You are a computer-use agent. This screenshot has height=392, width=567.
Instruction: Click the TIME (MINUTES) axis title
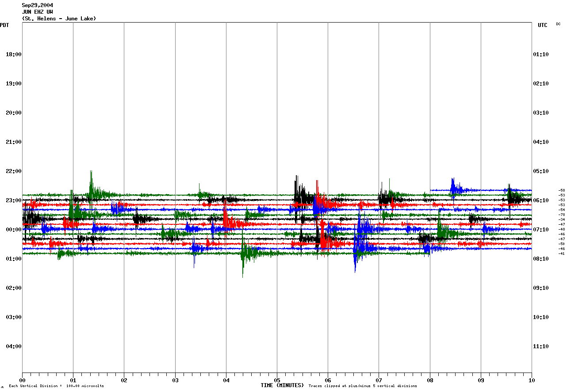pyautogui.click(x=282, y=385)
